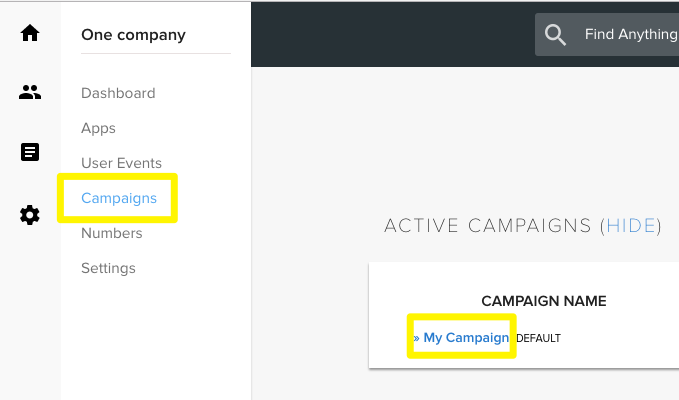679x400 pixels.
Task: Click the DEFAULT label beside My Campaign
Action: coord(538,338)
